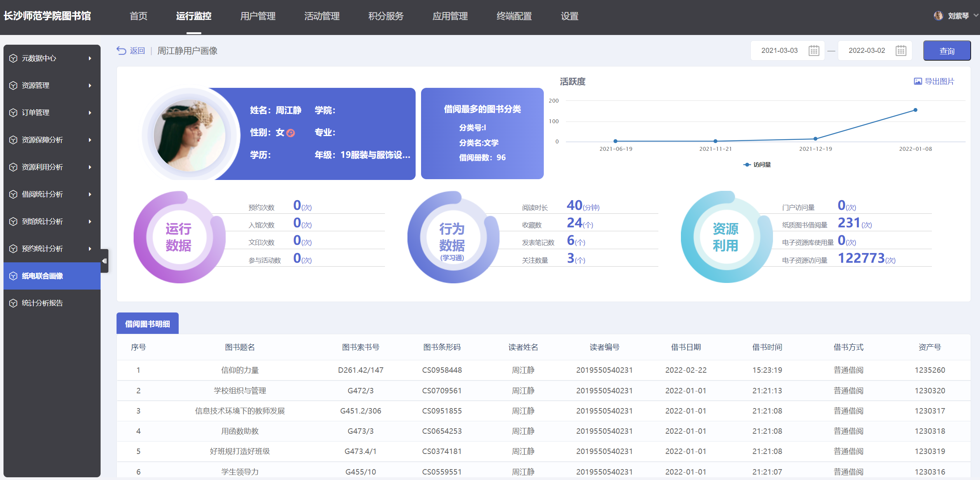Click the 返回 back arrow icon
The width and height of the screenshot is (980, 480).
pyautogui.click(x=121, y=51)
